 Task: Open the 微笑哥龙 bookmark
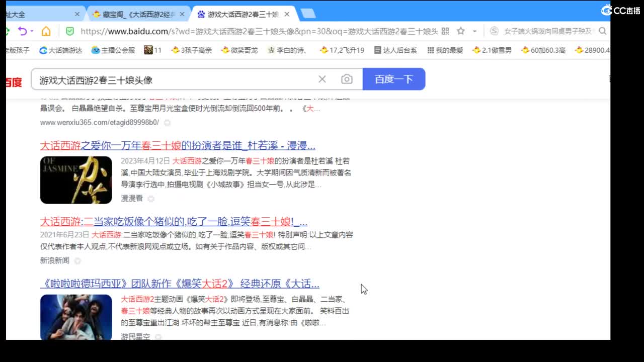(239, 50)
